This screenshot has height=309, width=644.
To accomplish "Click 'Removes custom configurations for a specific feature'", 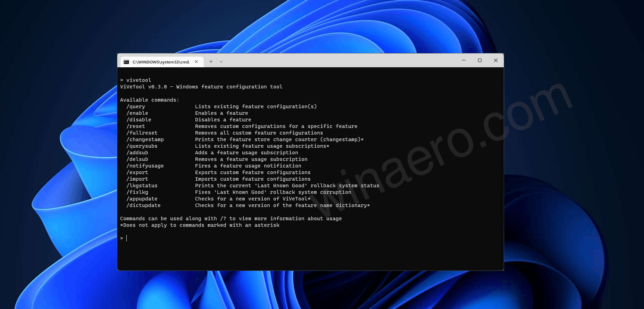I will point(276,126).
